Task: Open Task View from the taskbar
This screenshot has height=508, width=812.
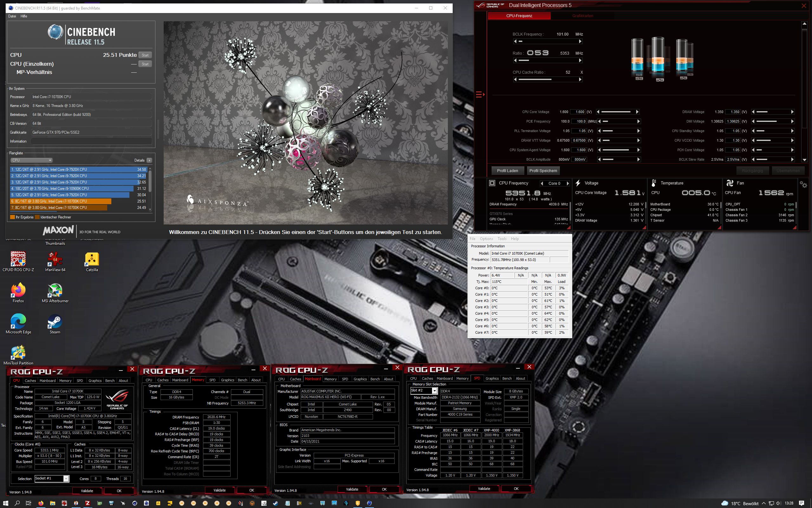Action: click(x=29, y=503)
